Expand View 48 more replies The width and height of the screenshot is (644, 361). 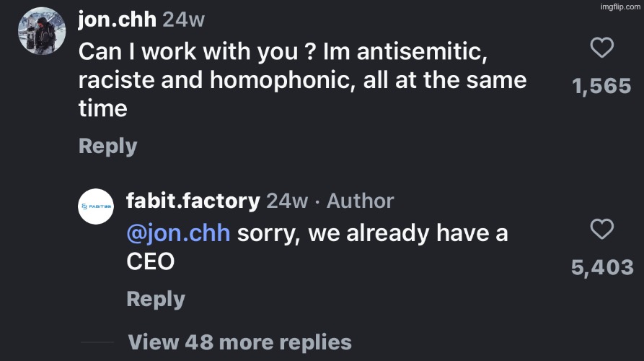pos(239,342)
